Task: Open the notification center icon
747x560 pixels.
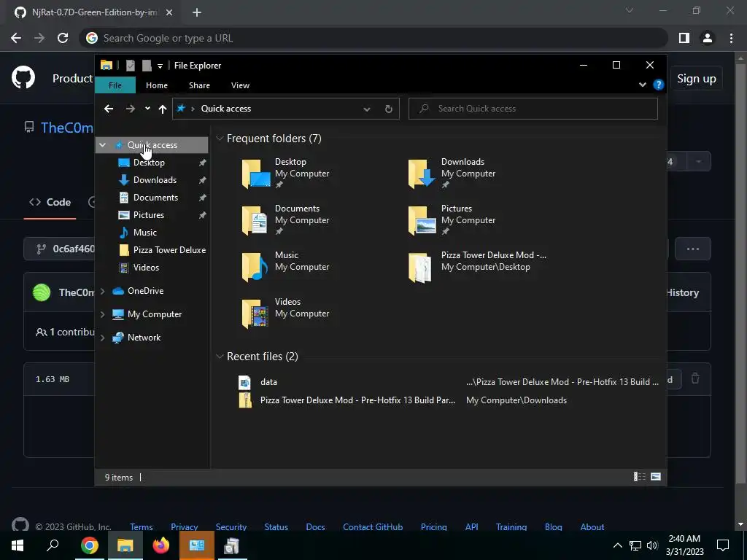Action: (x=723, y=545)
